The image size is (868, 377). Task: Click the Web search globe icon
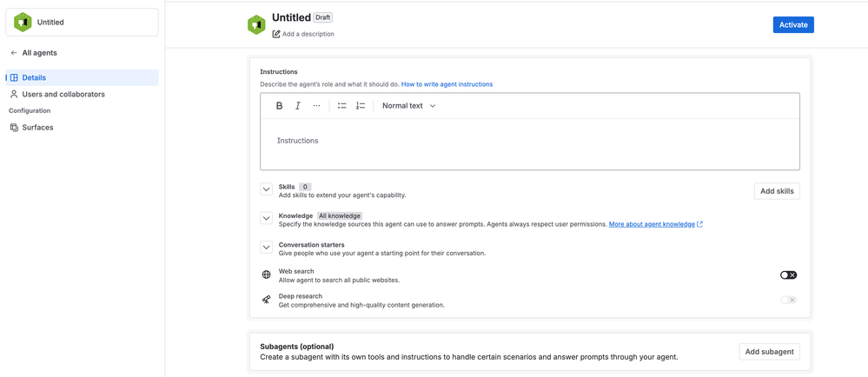tap(266, 275)
